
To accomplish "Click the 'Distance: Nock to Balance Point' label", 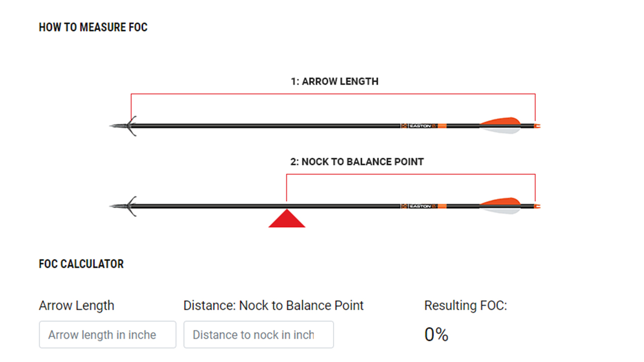I will [273, 305].
